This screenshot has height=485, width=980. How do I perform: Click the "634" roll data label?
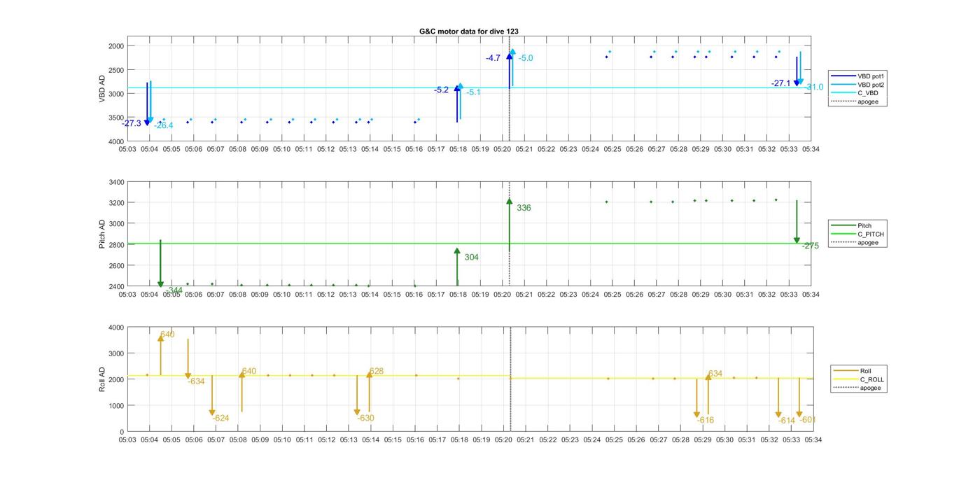715,374
